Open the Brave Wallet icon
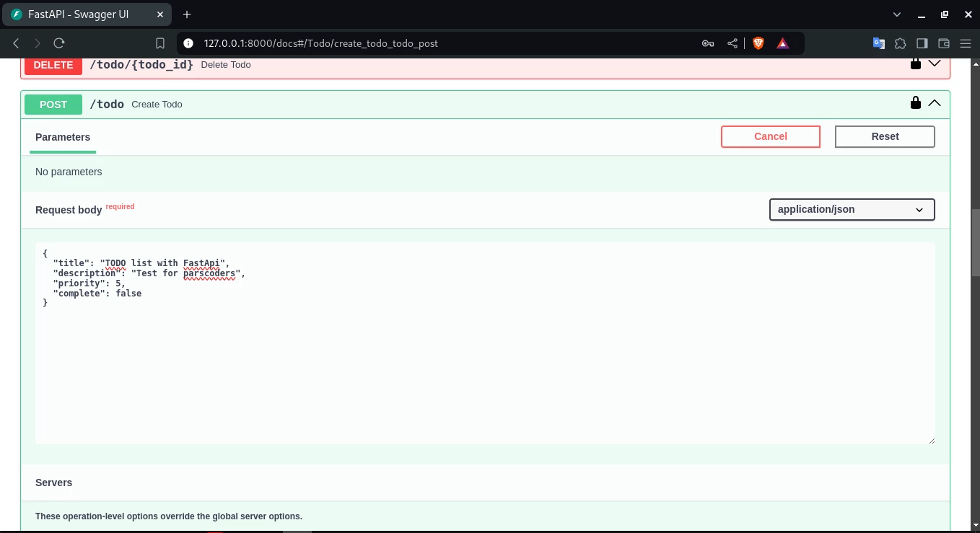The width and height of the screenshot is (980, 533). 943,43
